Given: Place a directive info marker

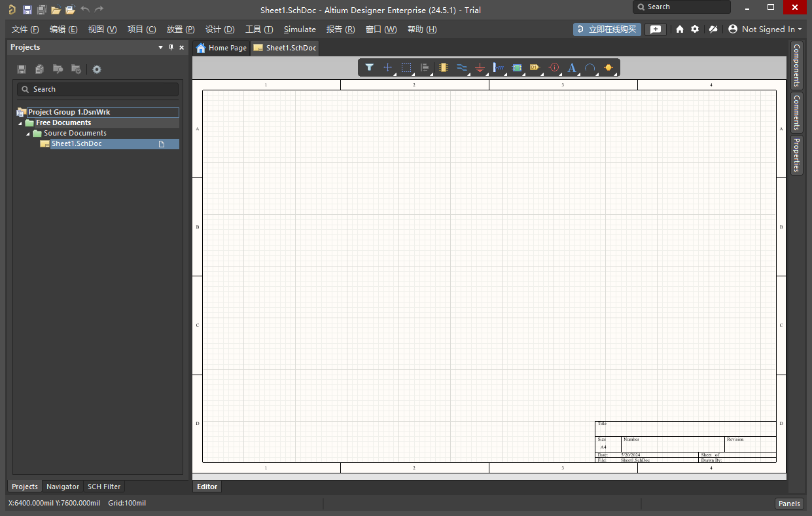Looking at the screenshot, I should [554, 67].
